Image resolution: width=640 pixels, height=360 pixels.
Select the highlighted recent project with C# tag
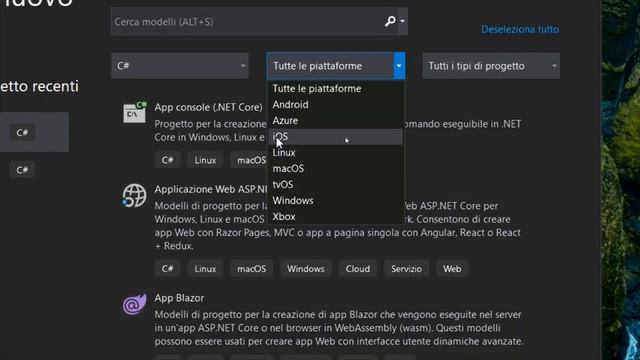click(34, 132)
